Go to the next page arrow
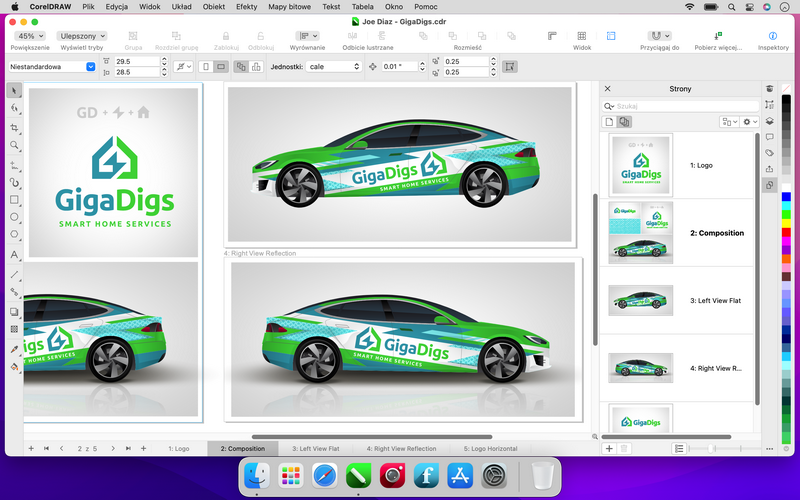Viewport: 800px width, 500px height. coord(113,449)
